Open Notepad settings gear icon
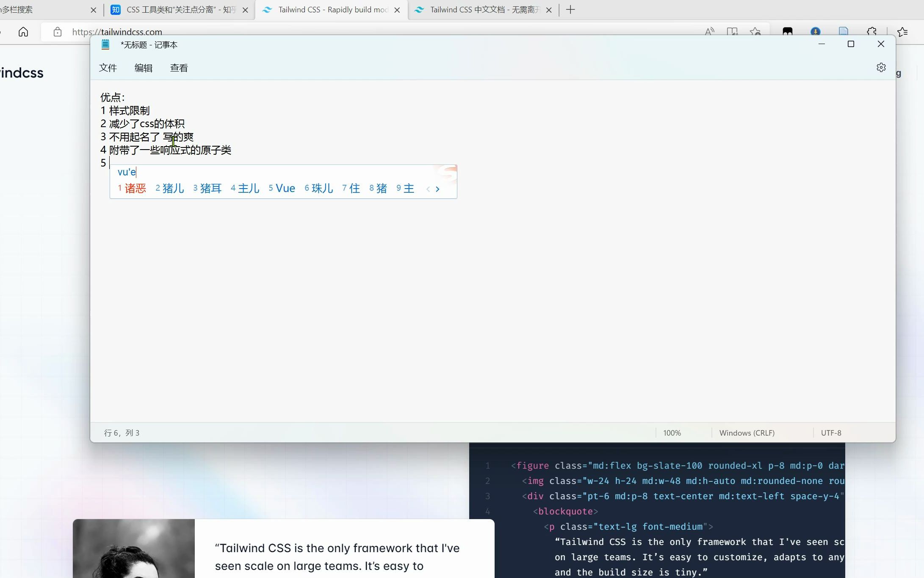 coord(881,67)
